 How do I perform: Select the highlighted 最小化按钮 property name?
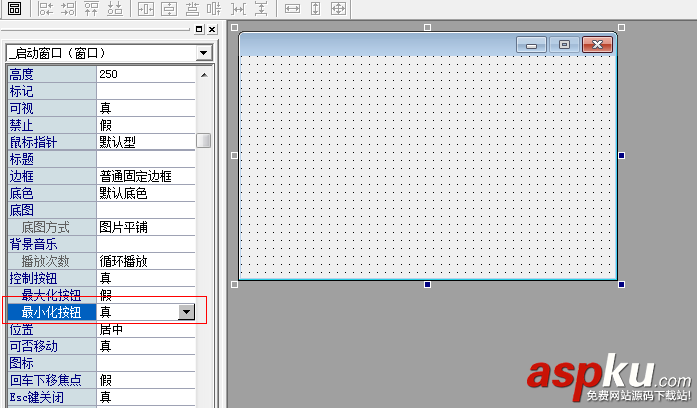click(52, 312)
